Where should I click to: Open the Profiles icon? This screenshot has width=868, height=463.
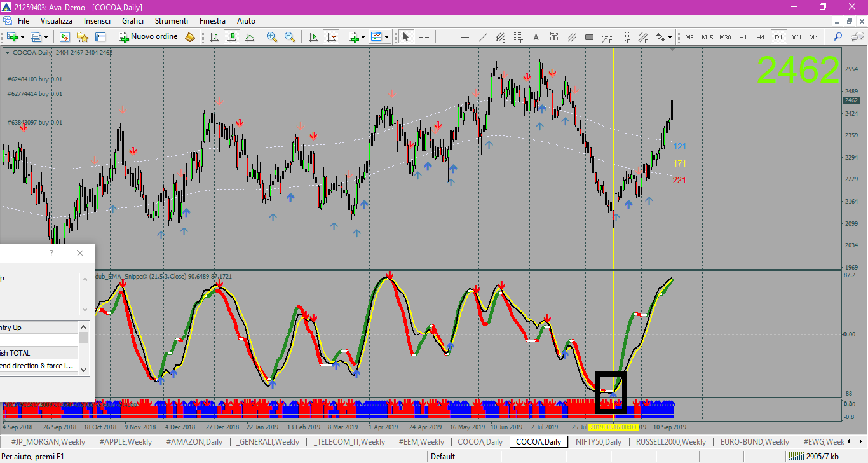36,37
